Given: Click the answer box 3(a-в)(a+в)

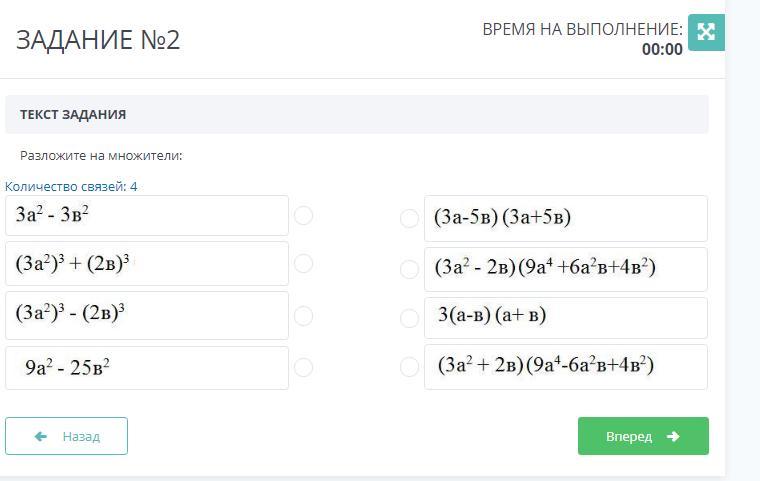Looking at the screenshot, I should (566, 317).
